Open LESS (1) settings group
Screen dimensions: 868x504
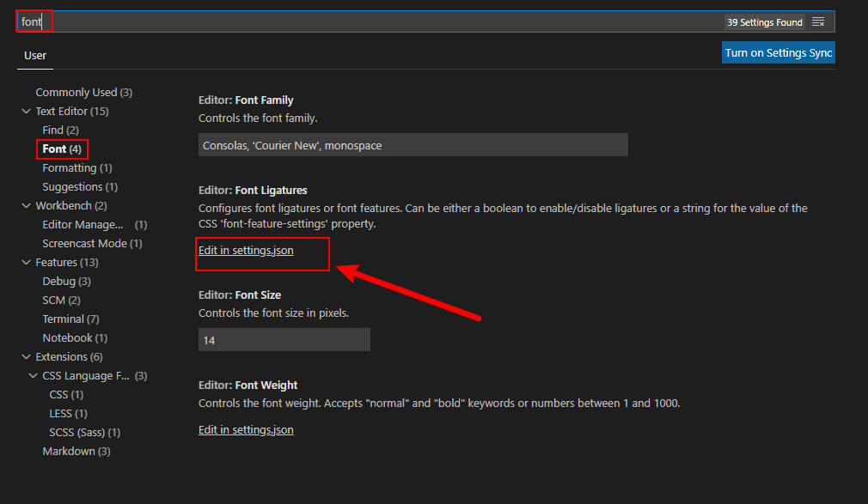(68, 413)
